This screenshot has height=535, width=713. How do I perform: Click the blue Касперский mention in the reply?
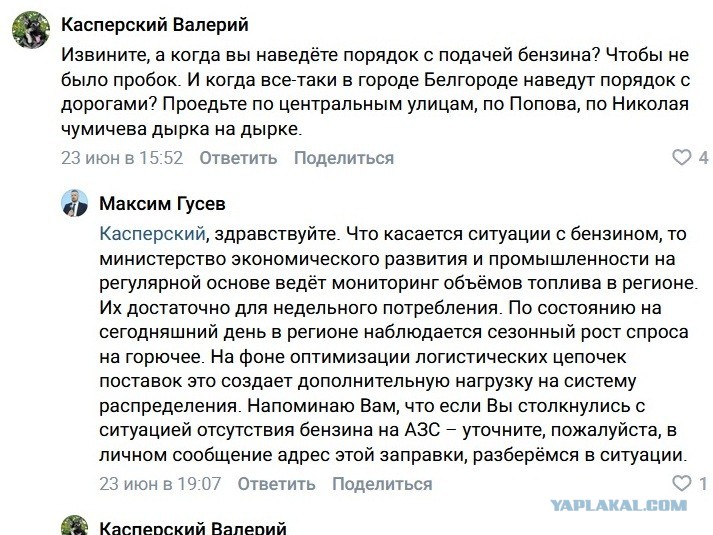152,234
